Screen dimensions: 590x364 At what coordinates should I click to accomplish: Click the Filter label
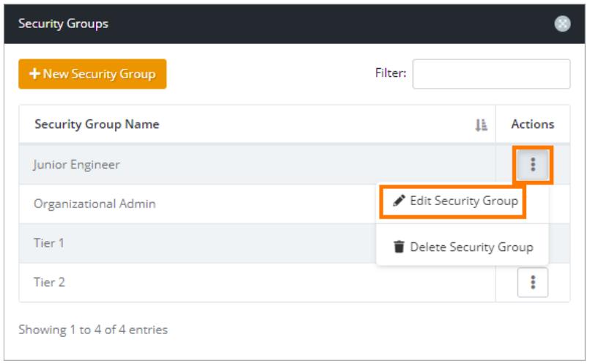coord(391,73)
